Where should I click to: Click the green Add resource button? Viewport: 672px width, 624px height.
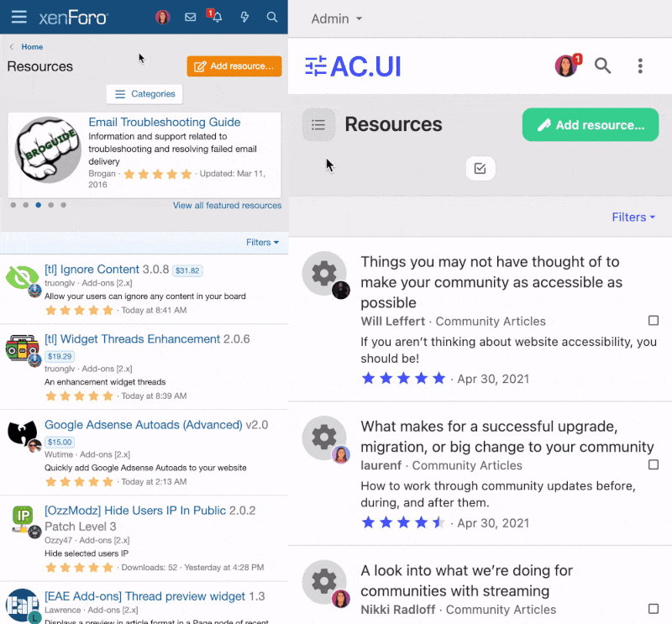coord(591,124)
